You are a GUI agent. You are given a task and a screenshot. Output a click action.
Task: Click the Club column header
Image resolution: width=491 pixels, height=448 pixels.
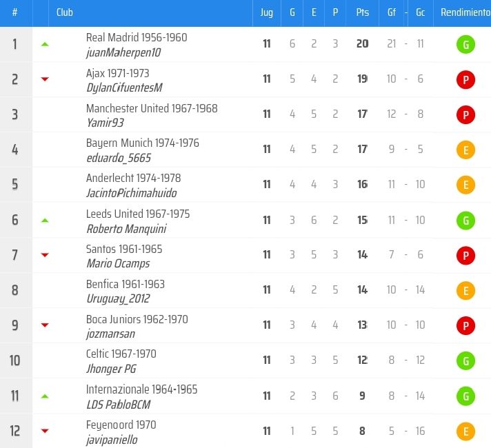pos(65,12)
